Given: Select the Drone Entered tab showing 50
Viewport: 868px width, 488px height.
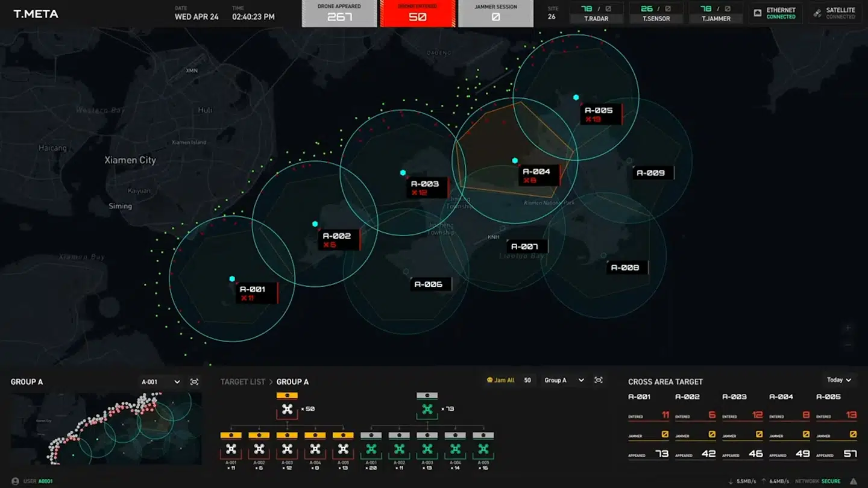Looking at the screenshot, I should 417,14.
